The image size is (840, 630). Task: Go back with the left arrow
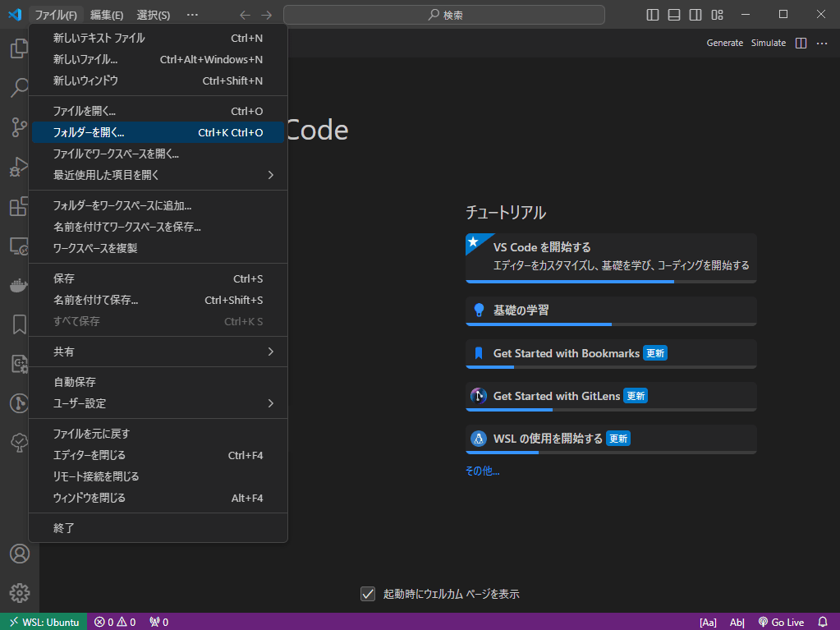pyautogui.click(x=245, y=15)
